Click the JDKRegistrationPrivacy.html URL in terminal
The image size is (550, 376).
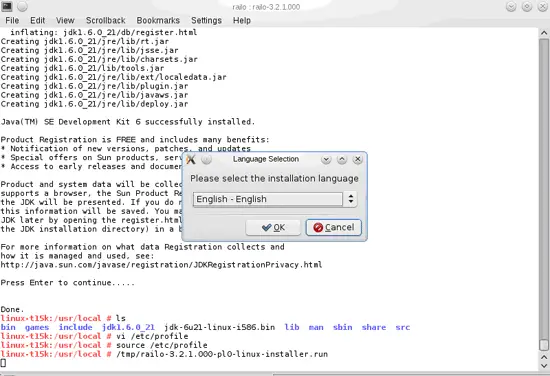(x=161, y=265)
